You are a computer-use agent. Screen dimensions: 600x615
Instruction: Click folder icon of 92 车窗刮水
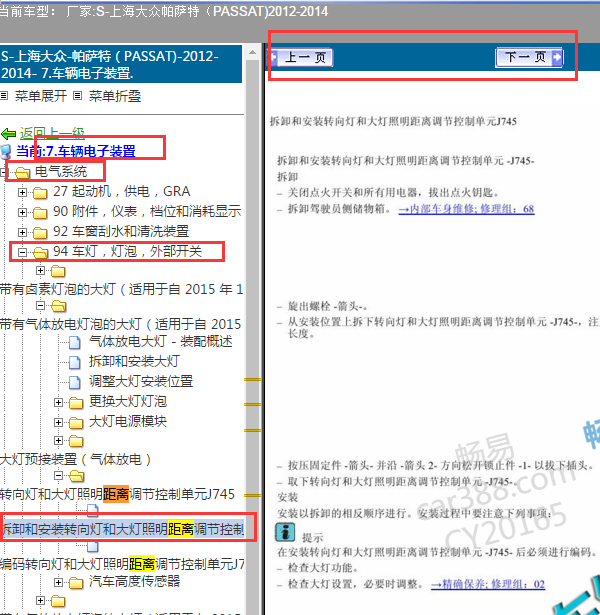[40, 233]
